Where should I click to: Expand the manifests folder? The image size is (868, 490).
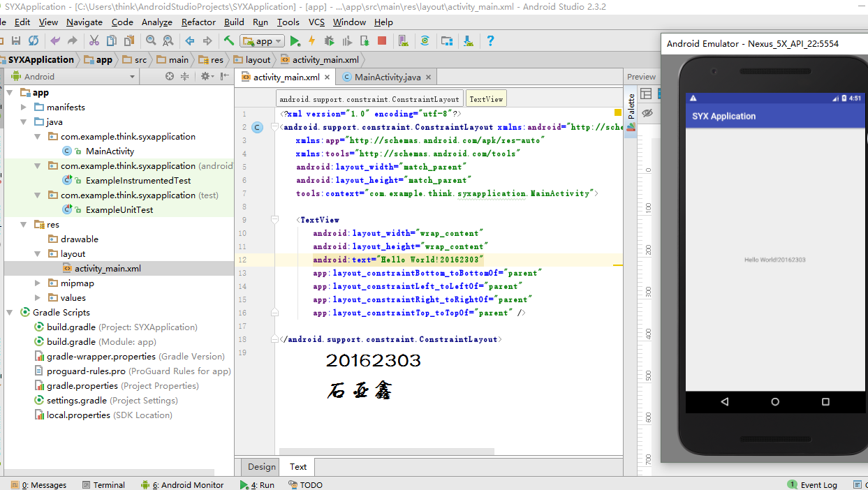coord(24,107)
